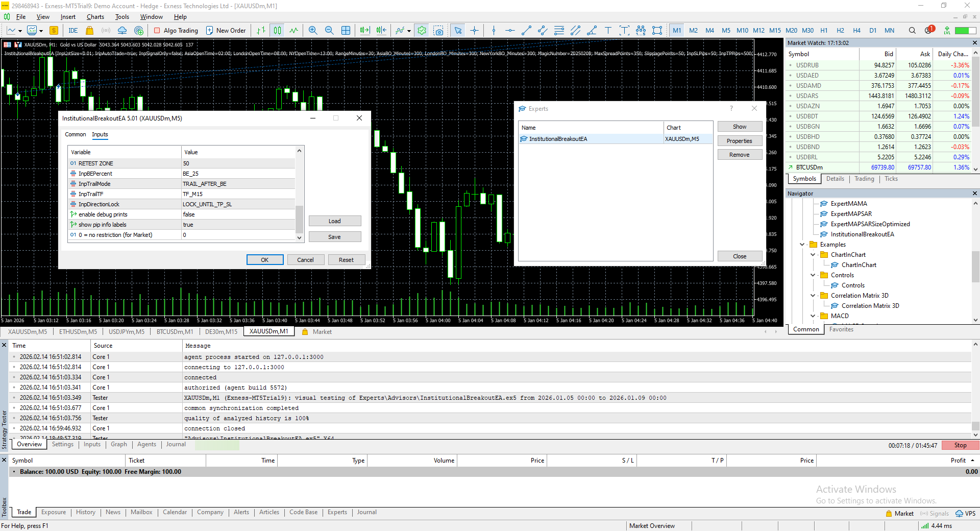Switch chart to candlestick view
Viewport: 980px width, 531px height.
(277, 31)
